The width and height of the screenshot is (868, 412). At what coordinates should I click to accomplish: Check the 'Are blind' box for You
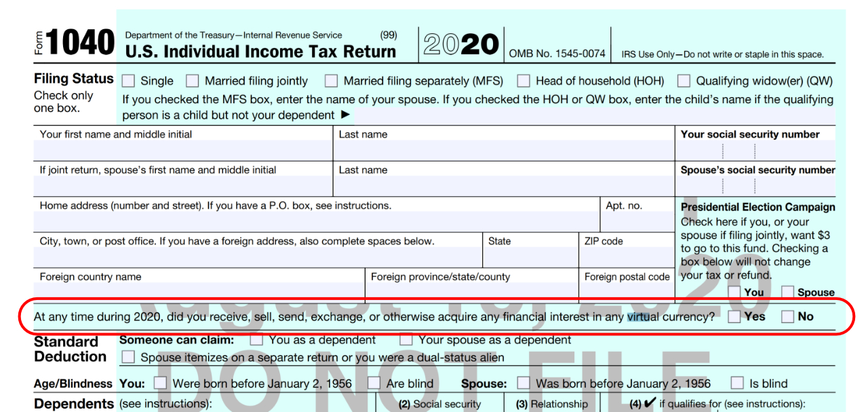coord(374,382)
